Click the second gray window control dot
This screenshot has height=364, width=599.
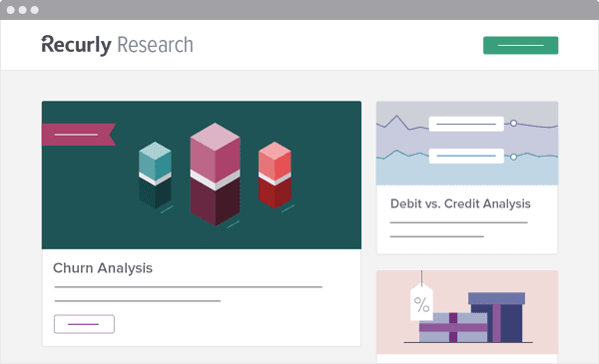(x=23, y=10)
